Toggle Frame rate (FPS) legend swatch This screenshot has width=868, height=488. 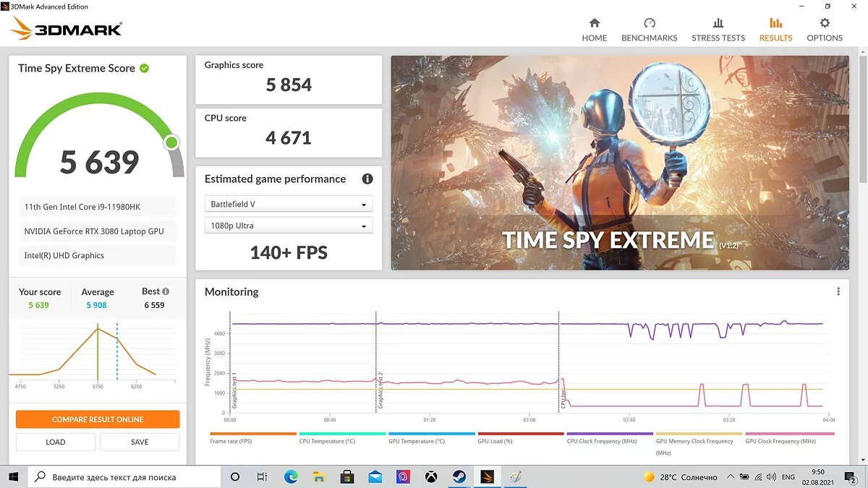click(x=253, y=434)
